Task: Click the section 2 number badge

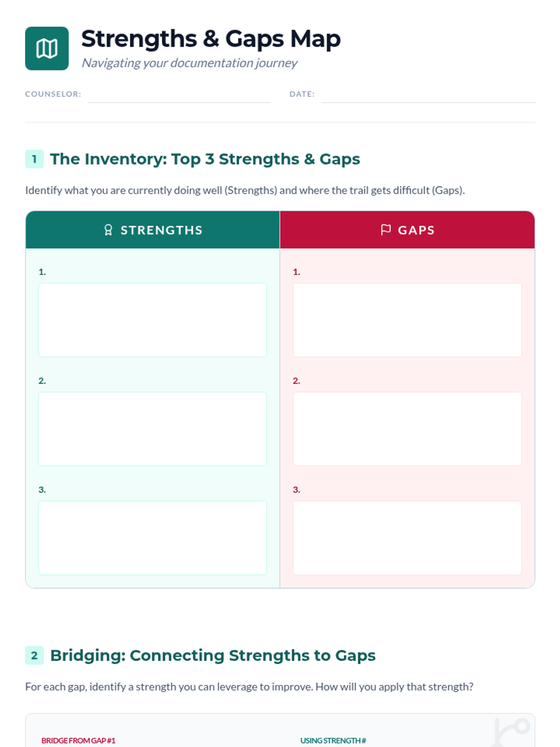Action: pos(34,655)
